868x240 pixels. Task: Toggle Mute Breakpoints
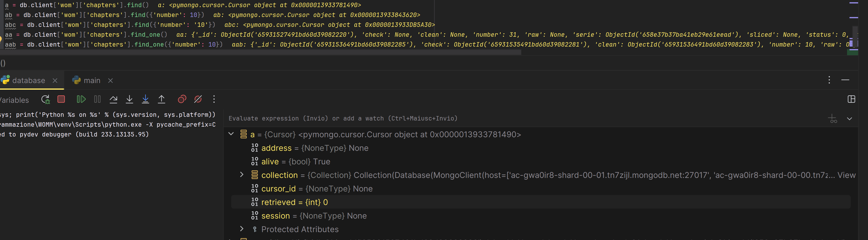click(198, 99)
